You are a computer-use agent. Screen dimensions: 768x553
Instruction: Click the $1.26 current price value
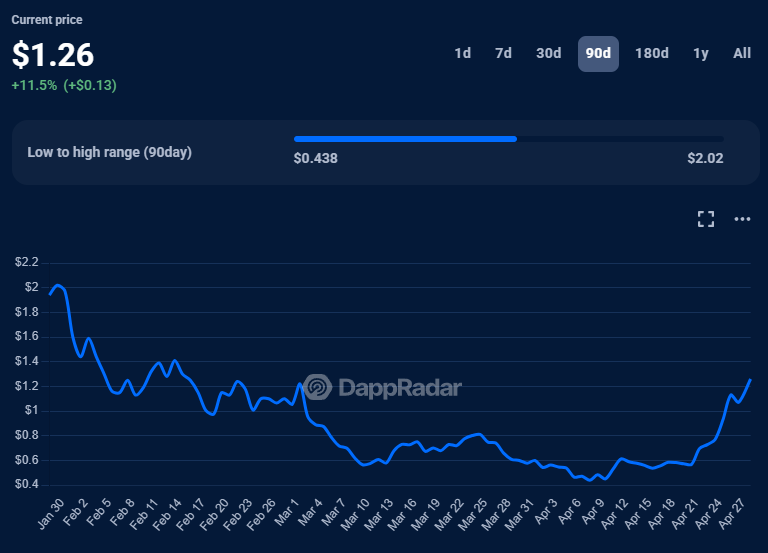(x=53, y=55)
